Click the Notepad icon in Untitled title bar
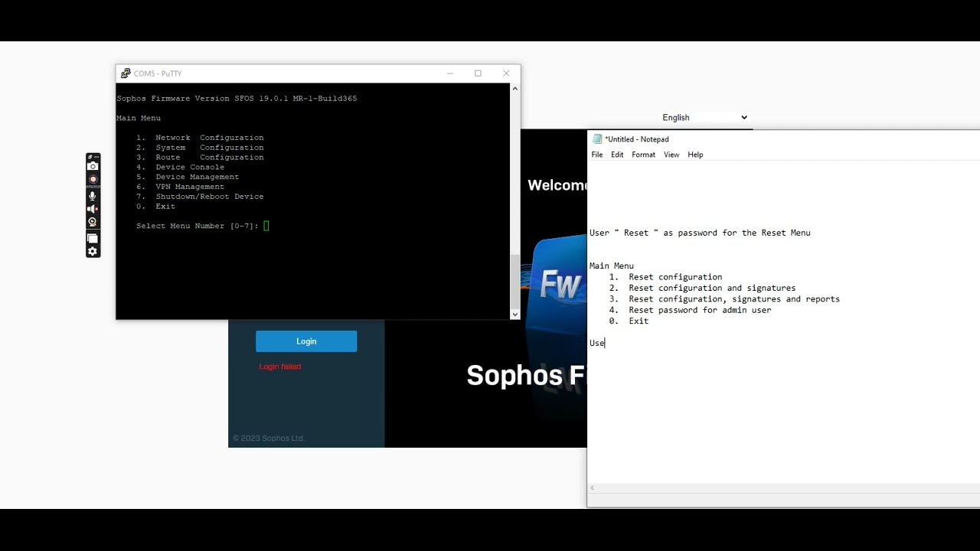This screenshot has height=551, width=980. pyautogui.click(x=597, y=139)
